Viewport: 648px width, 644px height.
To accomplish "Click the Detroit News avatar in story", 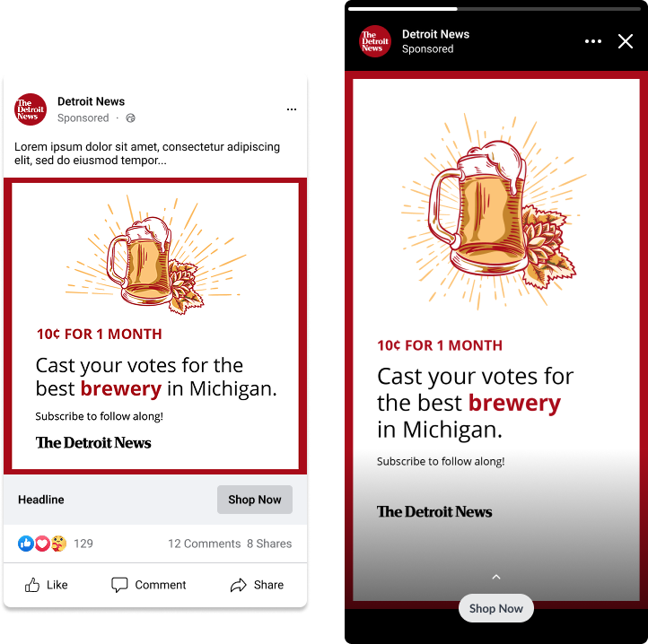I will pyautogui.click(x=375, y=41).
